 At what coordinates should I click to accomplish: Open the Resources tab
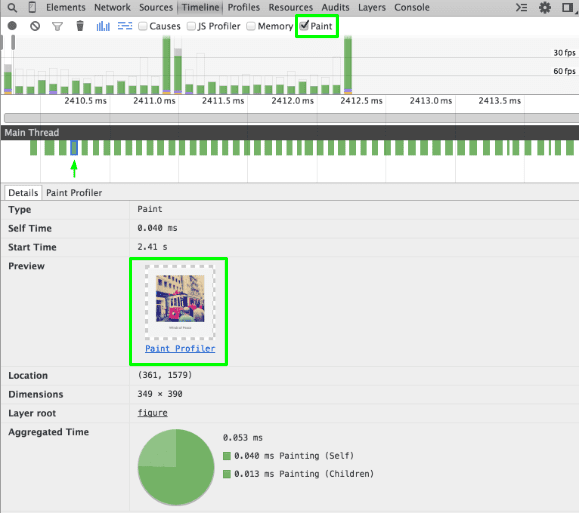291,7
